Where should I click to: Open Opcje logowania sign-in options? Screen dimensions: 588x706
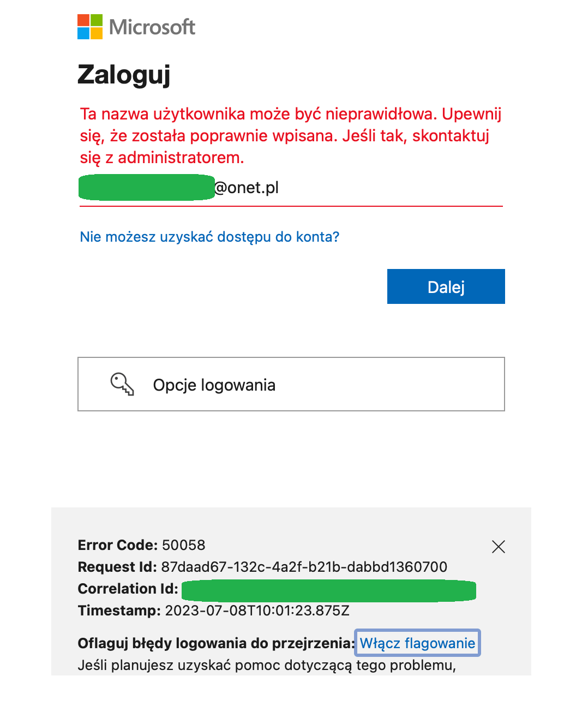(x=291, y=384)
